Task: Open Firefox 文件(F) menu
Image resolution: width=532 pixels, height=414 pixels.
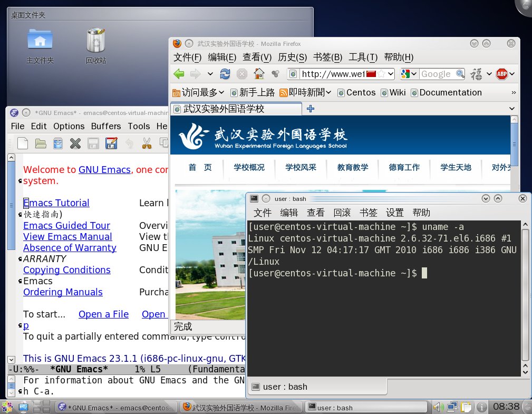Action: pos(188,57)
